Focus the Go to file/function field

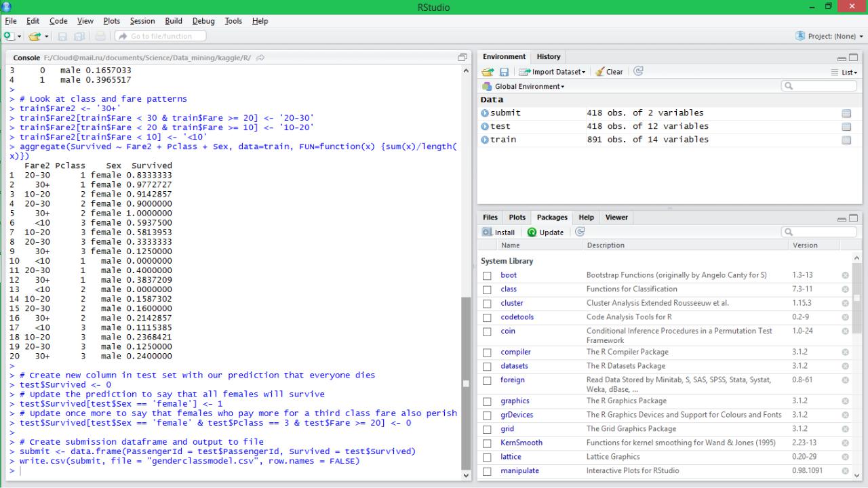(x=159, y=36)
